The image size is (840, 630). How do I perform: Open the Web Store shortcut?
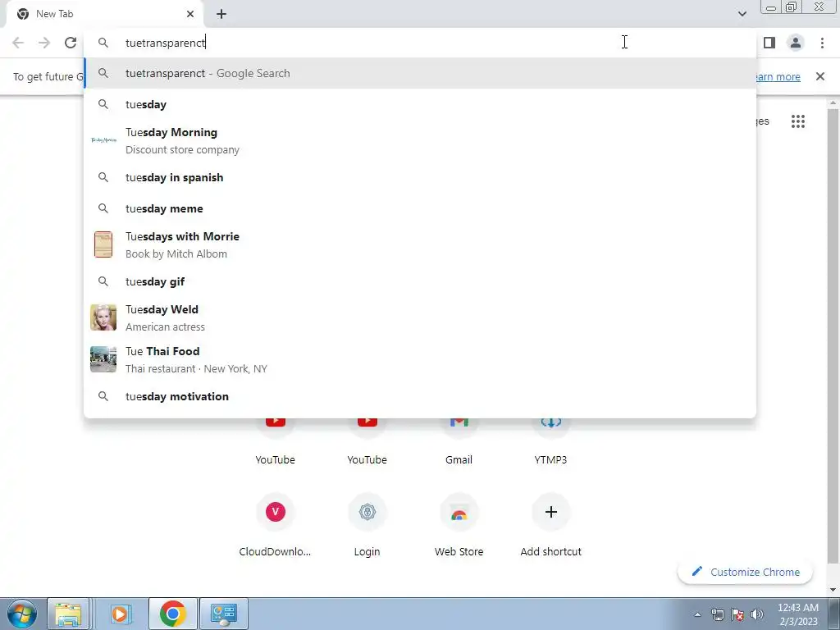[459, 525]
